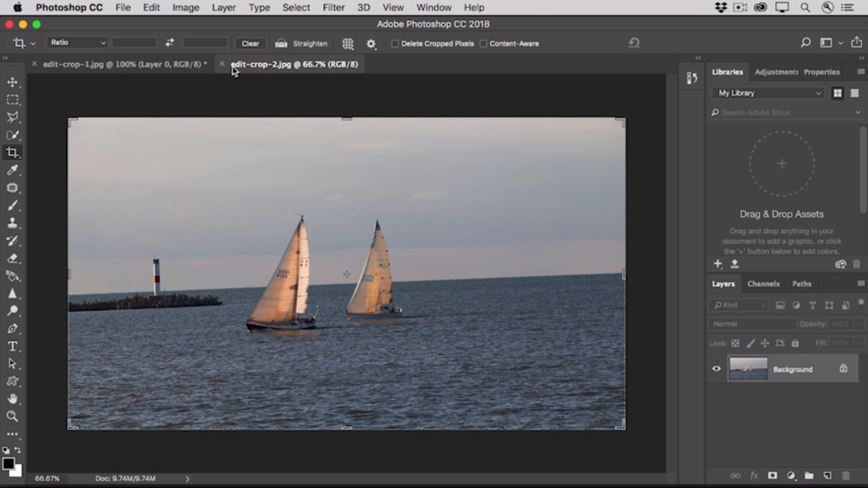868x488 pixels.
Task: Click the Clear button
Action: [250, 43]
